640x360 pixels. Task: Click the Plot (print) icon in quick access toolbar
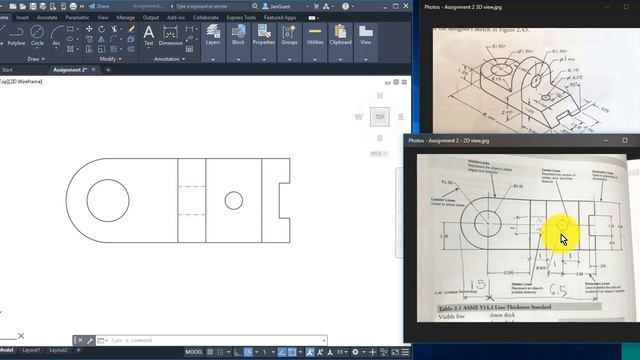point(73,7)
